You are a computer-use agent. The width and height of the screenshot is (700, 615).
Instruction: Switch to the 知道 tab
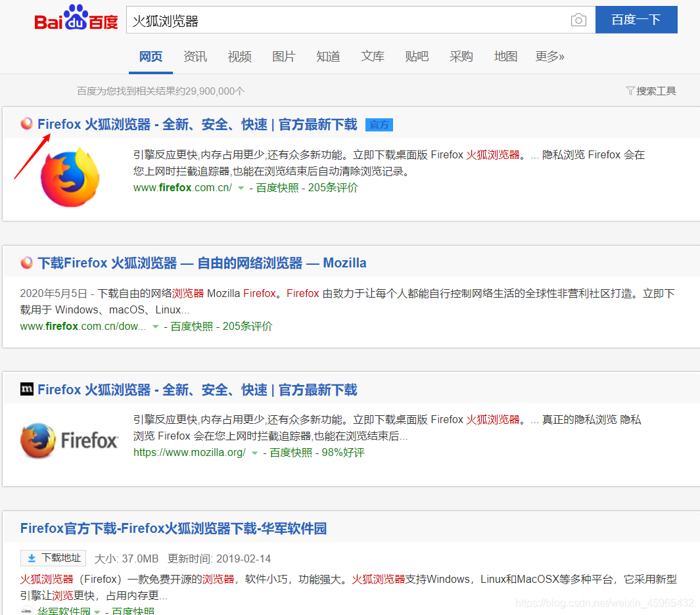(328, 57)
